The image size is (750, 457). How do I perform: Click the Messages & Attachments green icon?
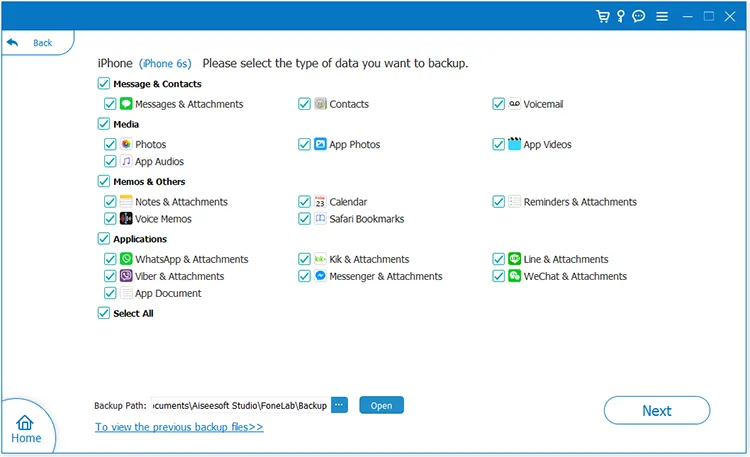tap(126, 104)
